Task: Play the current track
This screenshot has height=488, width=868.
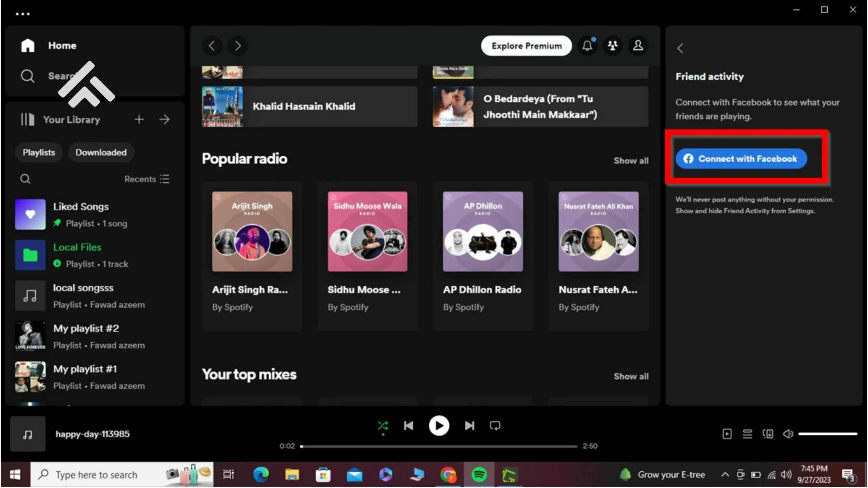Action: tap(439, 426)
